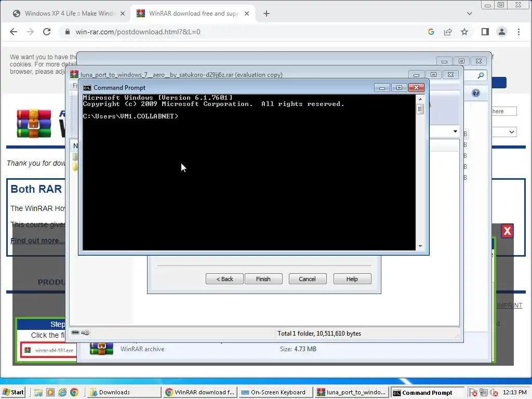Click the lock icon beside win-rar.com

[68, 32]
